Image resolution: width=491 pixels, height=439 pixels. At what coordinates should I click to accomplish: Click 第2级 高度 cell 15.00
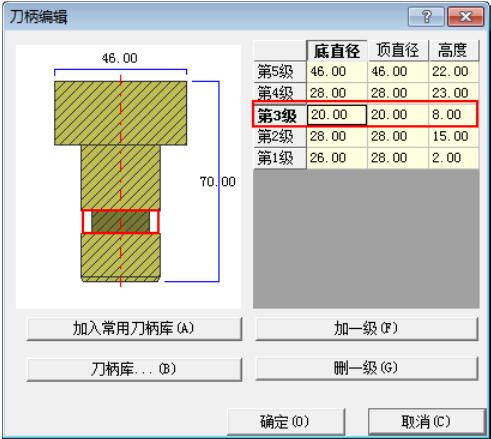click(454, 136)
